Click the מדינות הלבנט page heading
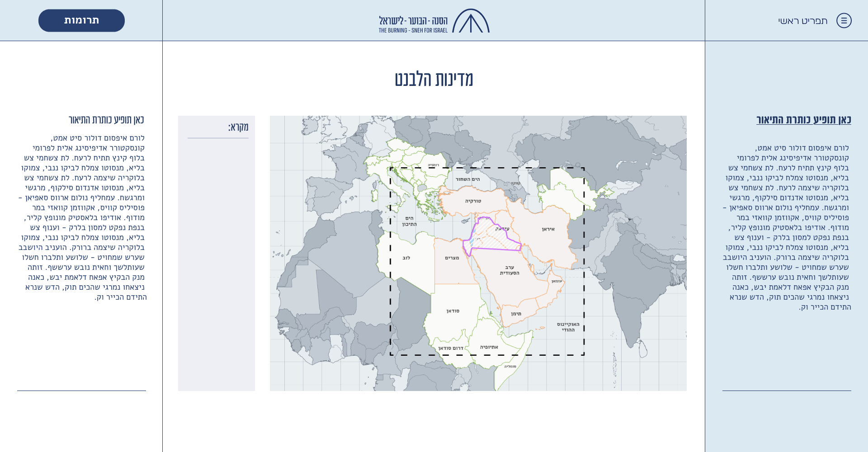This screenshot has width=868, height=452. pos(434,79)
